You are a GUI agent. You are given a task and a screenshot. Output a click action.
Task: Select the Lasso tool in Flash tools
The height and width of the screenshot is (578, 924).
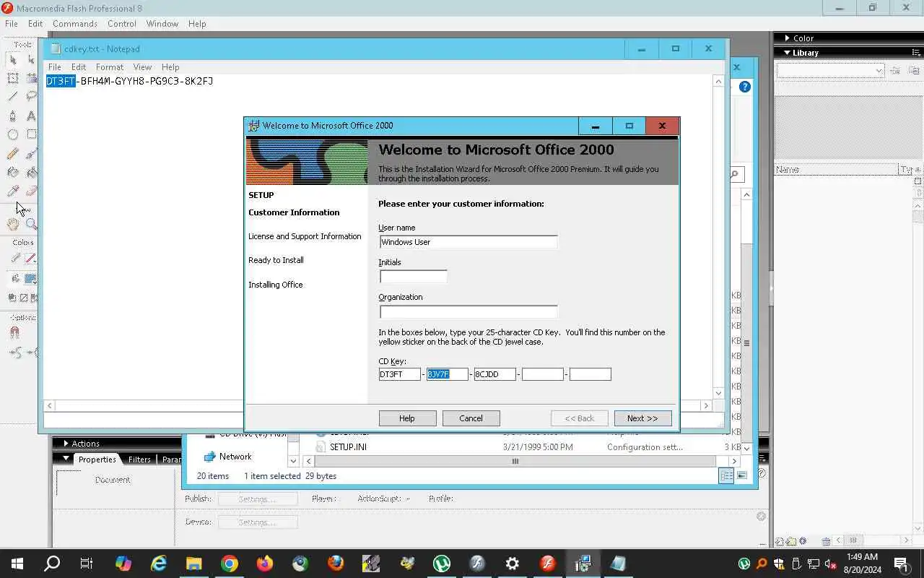(31, 96)
